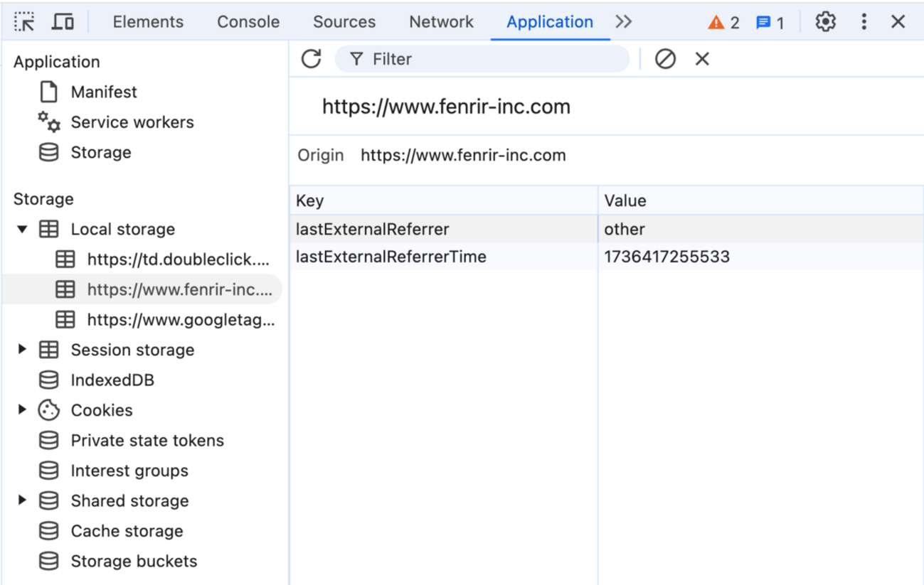Click the inspect element picker icon
Screen dimensions: 924x585
24,22
